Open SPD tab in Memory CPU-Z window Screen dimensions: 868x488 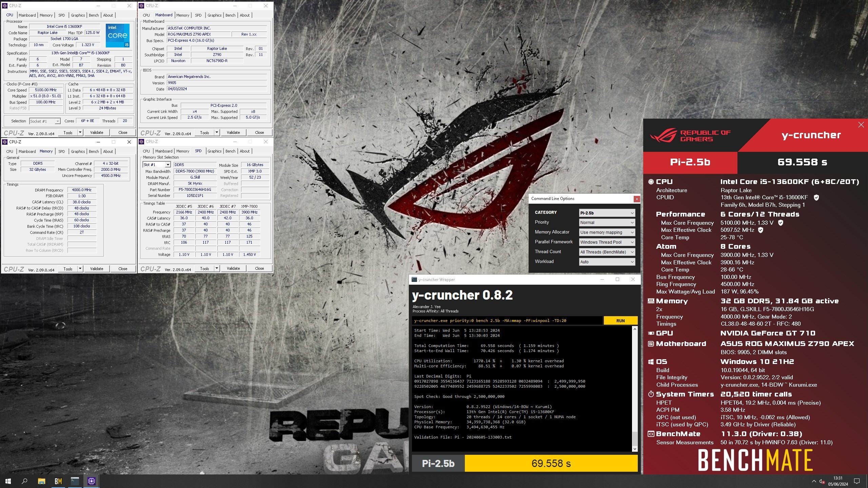(61, 151)
